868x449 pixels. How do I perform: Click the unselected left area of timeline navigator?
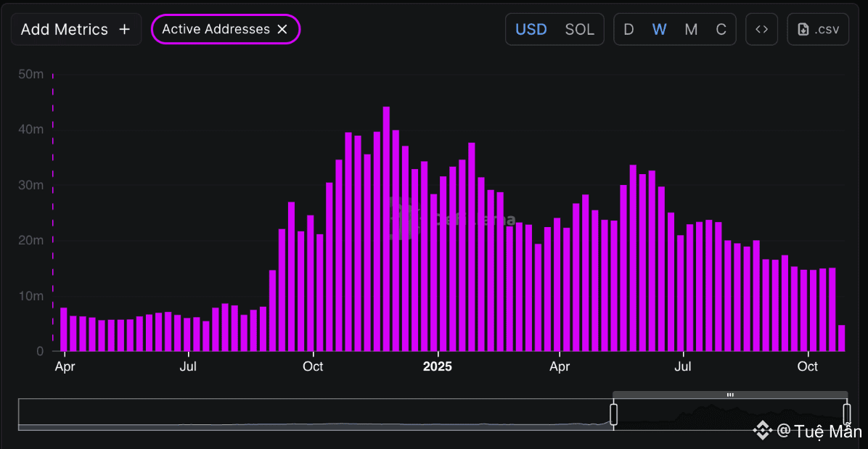[x=312, y=414]
